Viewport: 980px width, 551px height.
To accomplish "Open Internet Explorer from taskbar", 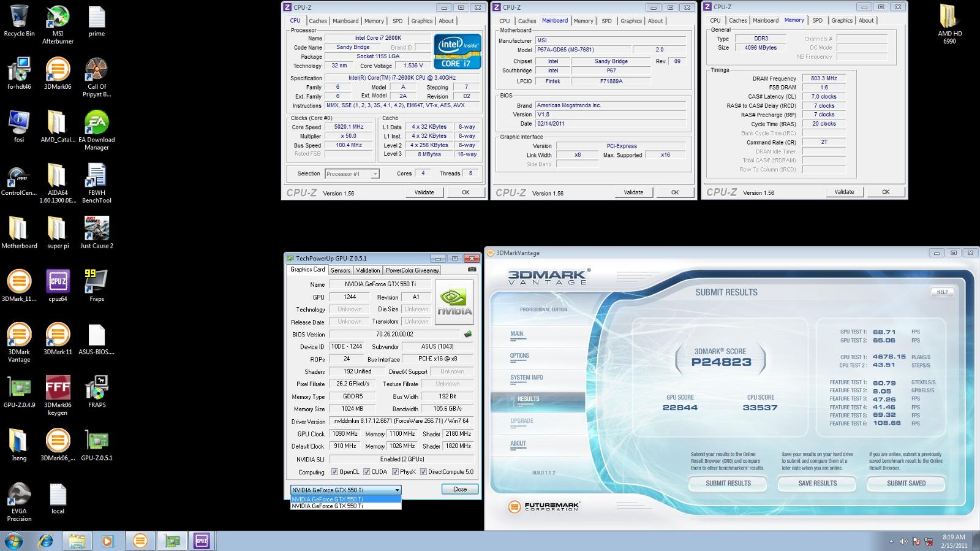I will (x=46, y=541).
